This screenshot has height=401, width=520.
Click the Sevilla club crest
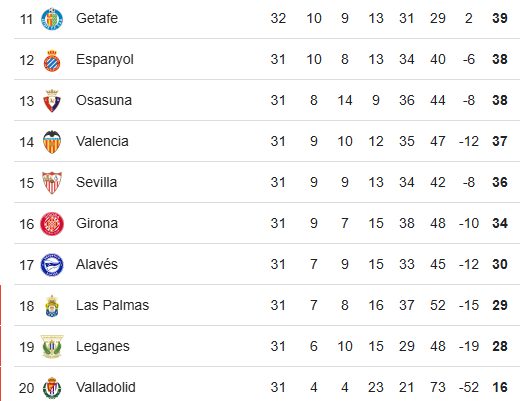tap(52, 183)
